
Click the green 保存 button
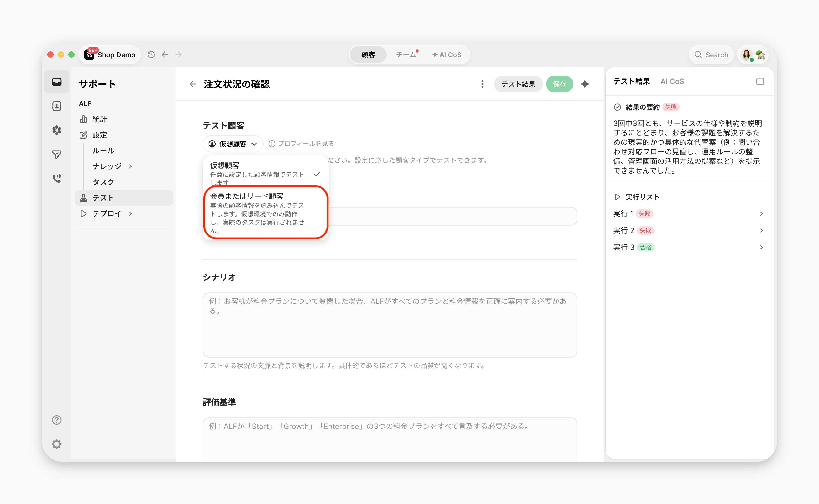tap(559, 84)
